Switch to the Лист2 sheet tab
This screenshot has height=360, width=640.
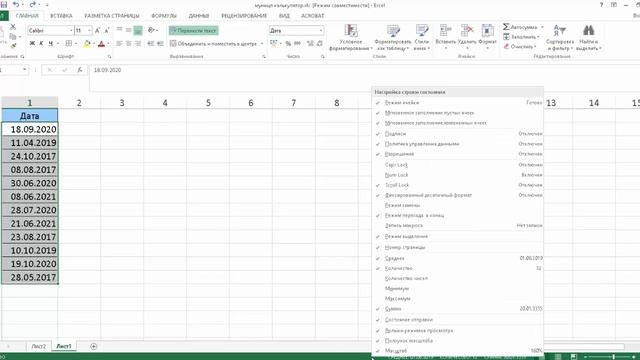pos(38,346)
